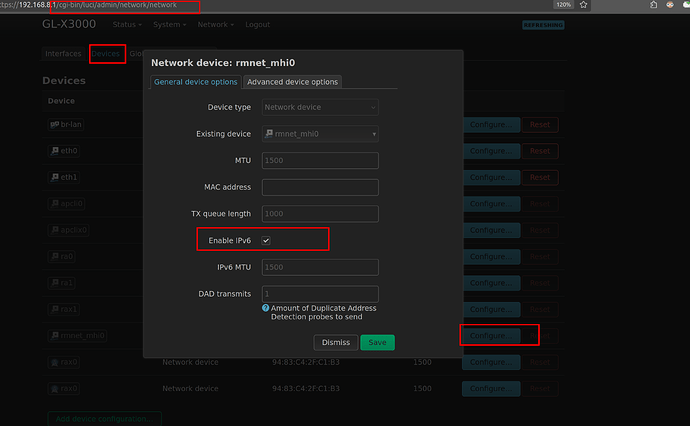
Task: Click the browser address bar URL
Action: pyautogui.click(x=88, y=5)
